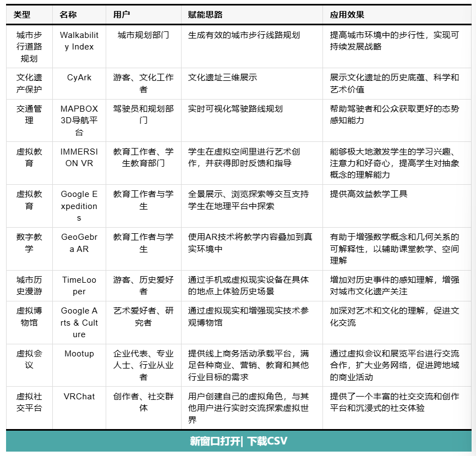Select the Google Expeditions cell
Screen dimensions: 476x456
point(79,206)
